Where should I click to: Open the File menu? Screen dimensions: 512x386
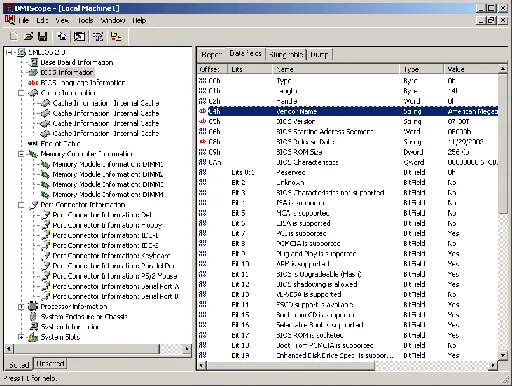24,20
